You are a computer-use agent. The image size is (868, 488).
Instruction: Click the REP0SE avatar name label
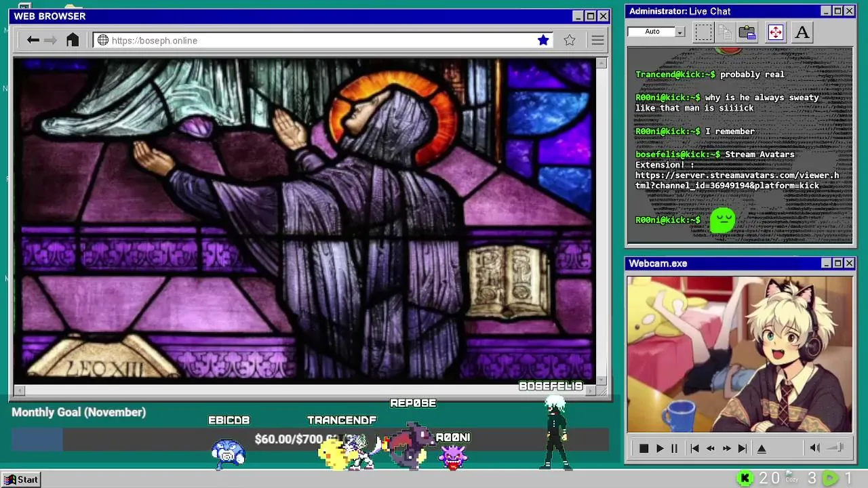413,403
